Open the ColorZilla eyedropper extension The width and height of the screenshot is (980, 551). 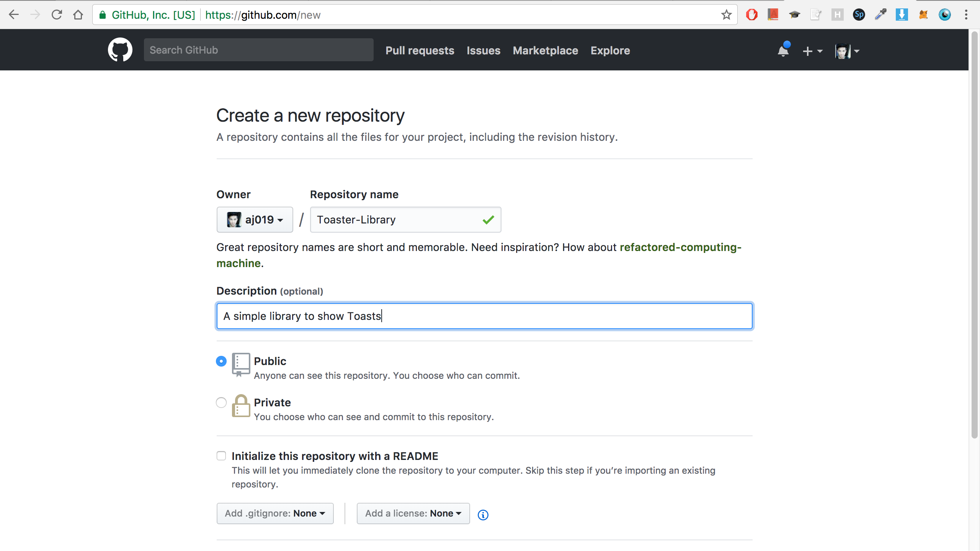[880, 15]
